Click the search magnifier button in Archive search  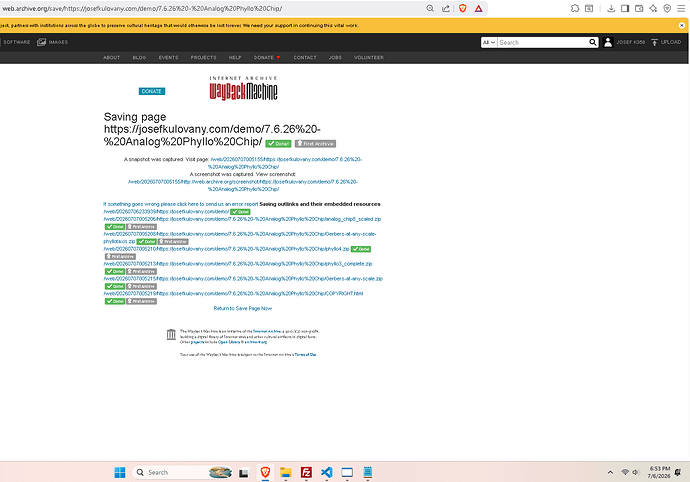593,42
